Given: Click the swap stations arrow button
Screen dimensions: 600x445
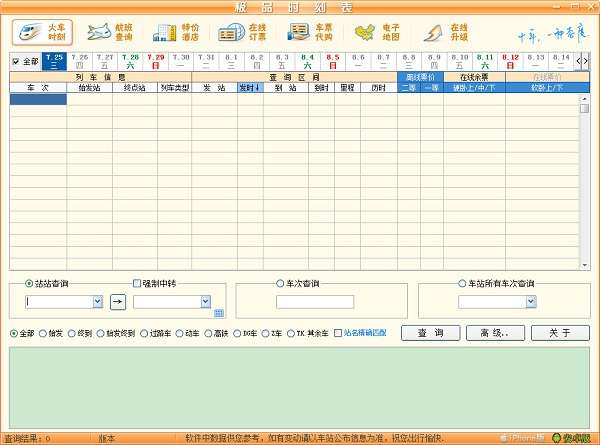Looking at the screenshot, I should click(x=117, y=301).
